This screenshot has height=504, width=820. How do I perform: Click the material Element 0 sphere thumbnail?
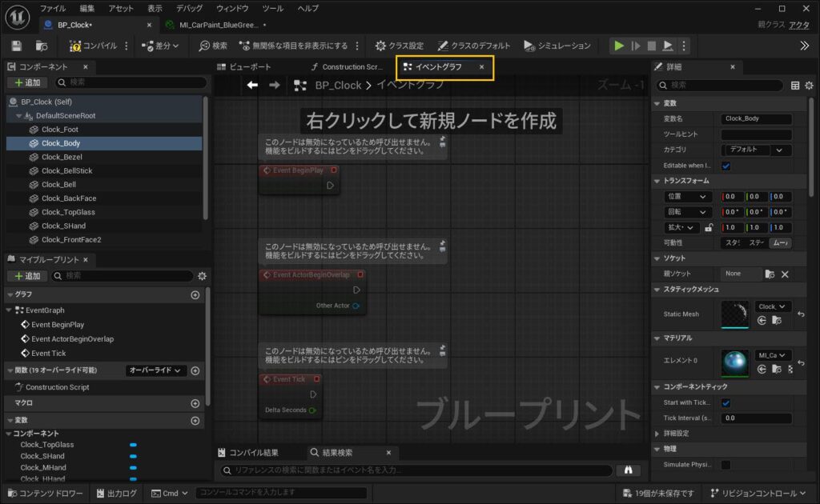tap(734, 361)
